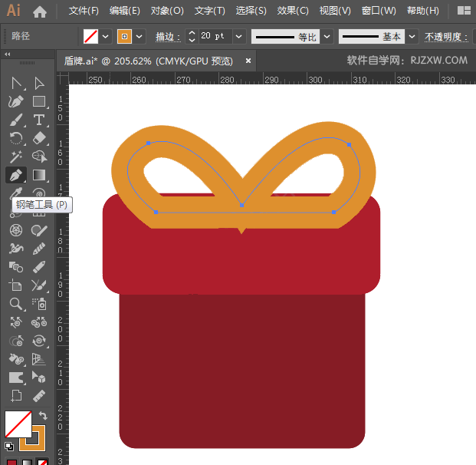Go to the Home screen icon
The image size is (476, 465).
click(x=40, y=12)
